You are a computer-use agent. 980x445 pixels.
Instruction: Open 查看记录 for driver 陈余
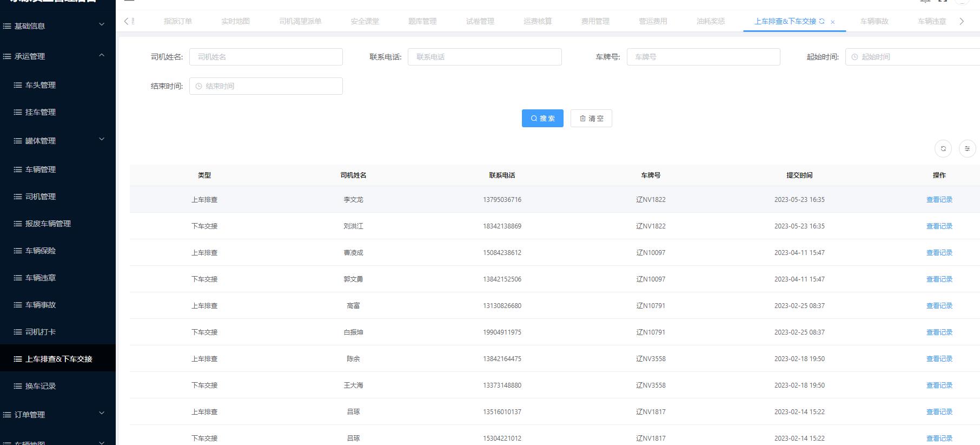click(939, 359)
